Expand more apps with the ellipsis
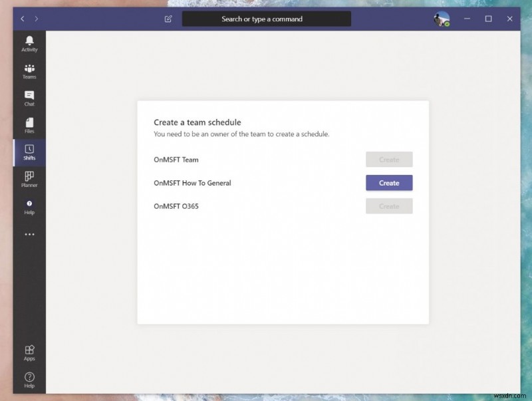This screenshot has height=401, width=532. (x=29, y=233)
